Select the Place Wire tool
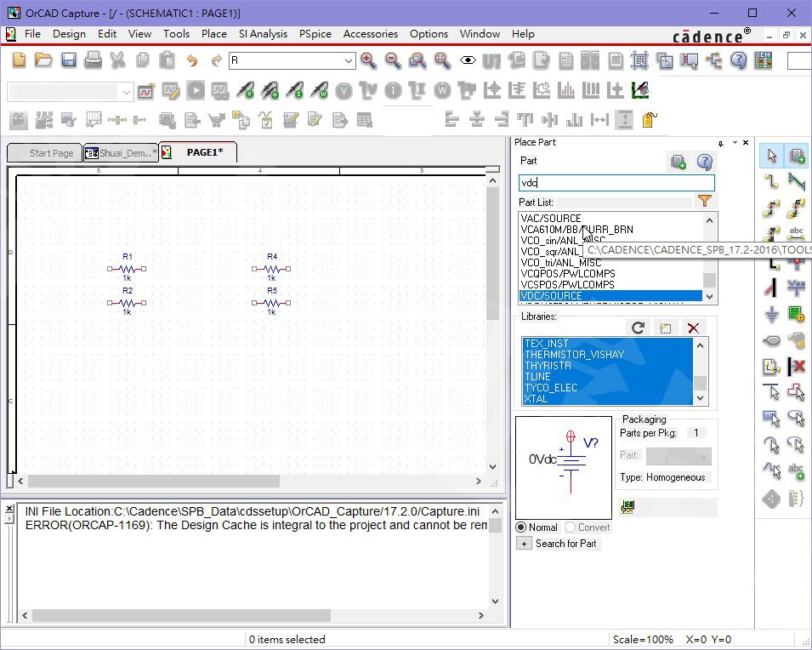 coord(771,181)
